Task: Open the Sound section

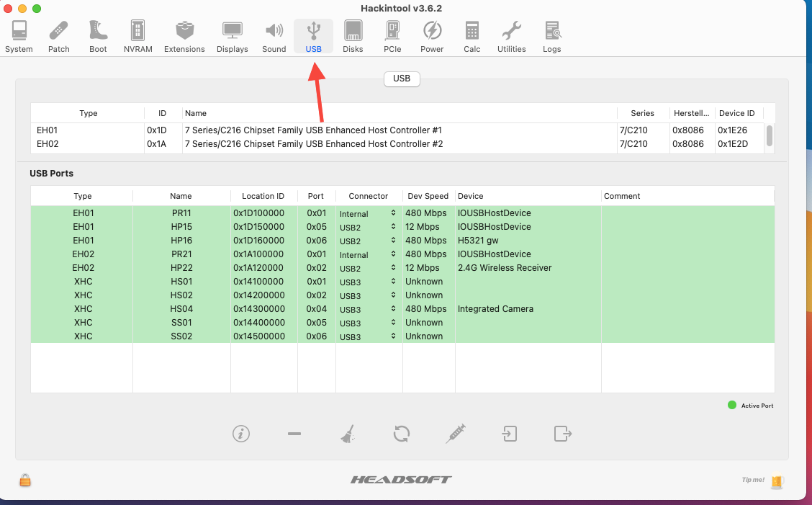Action: (274, 37)
